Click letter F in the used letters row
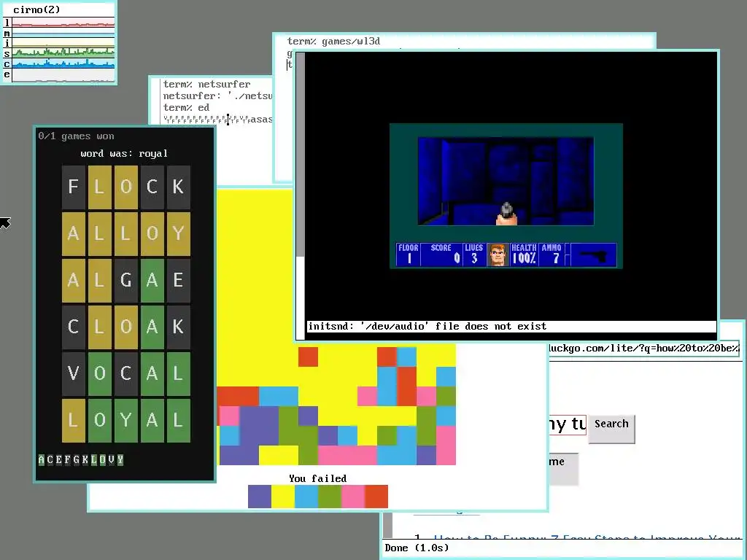This screenshot has width=747, height=560. (67, 459)
